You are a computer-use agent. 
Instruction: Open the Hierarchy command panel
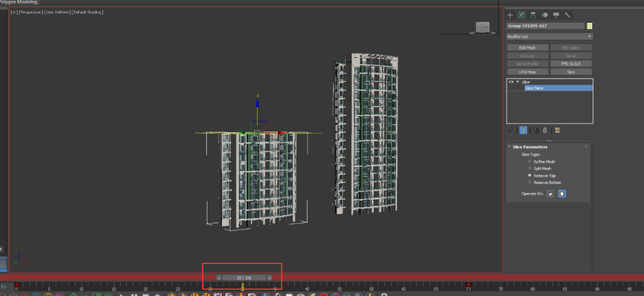[x=532, y=15]
